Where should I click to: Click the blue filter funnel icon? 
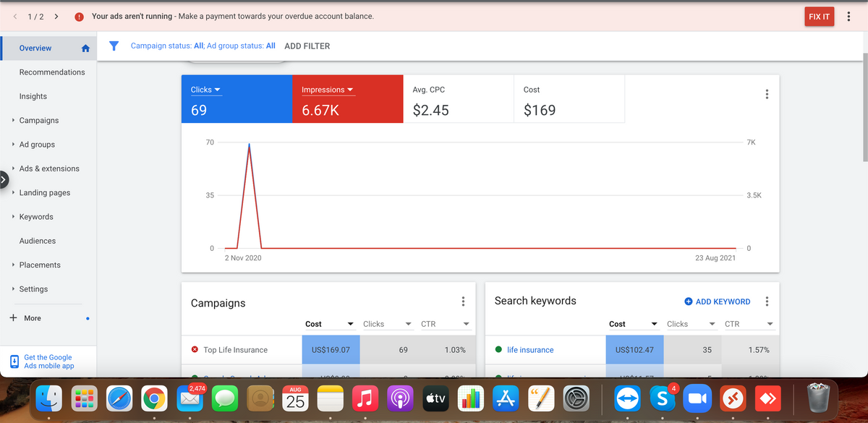114,46
